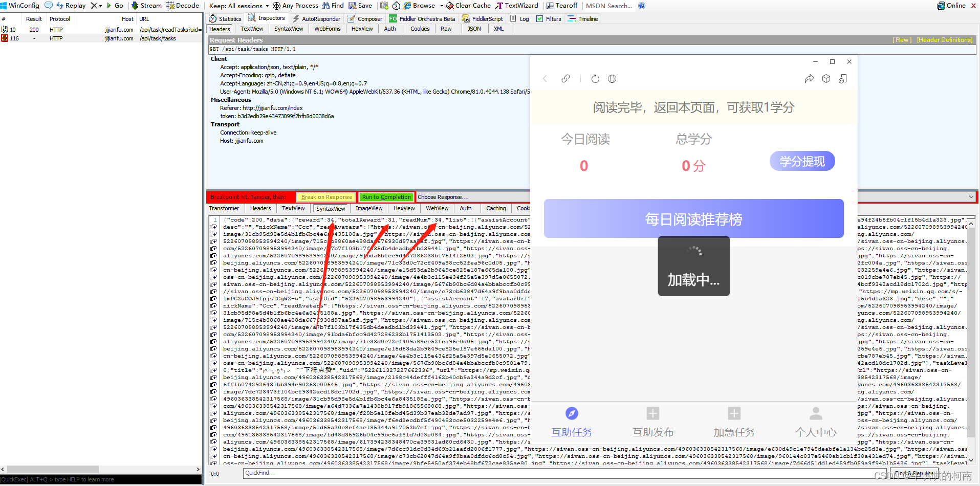Resume with the Go button

point(115,6)
